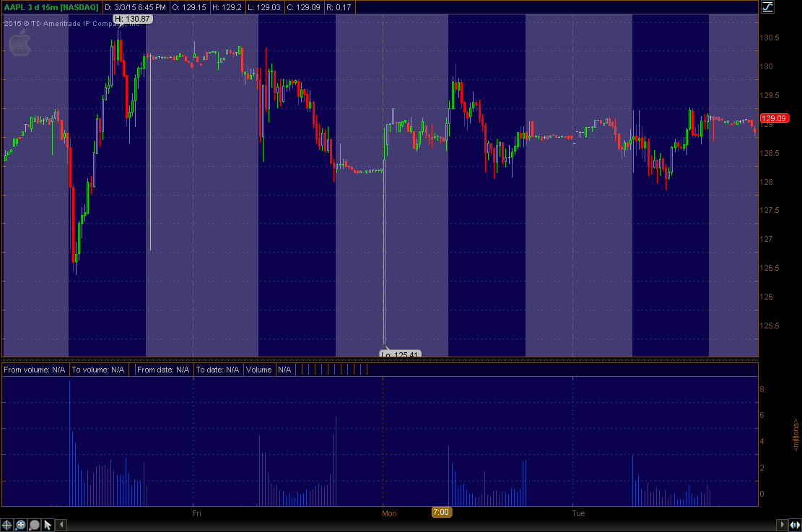Image resolution: width=802 pixels, height=532 pixels.
Task: Click the Mon label on the time axis
Action: 389,513
